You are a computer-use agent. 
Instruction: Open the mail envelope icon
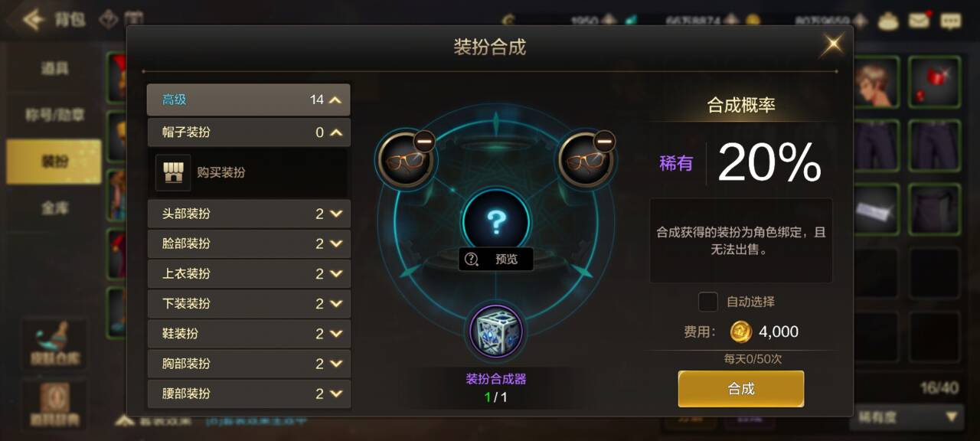(x=920, y=21)
